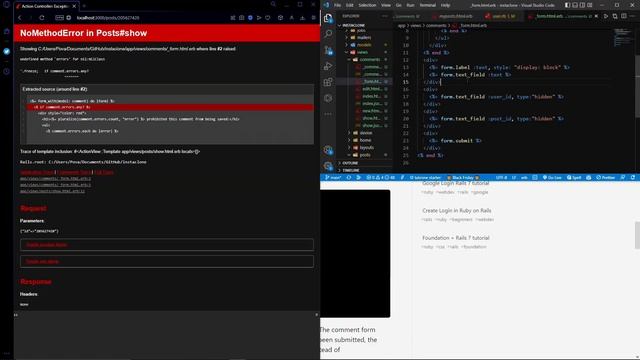Toggle panel layout icon in title bar

coord(575,5)
